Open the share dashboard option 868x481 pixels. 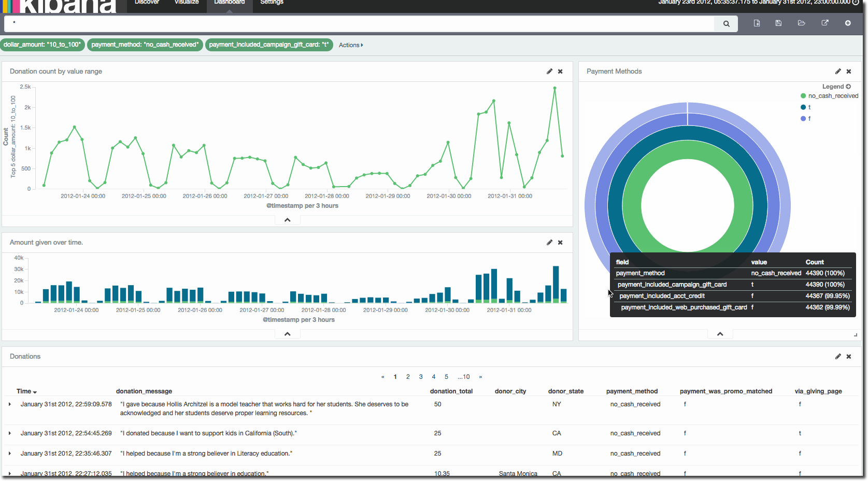(825, 23)
